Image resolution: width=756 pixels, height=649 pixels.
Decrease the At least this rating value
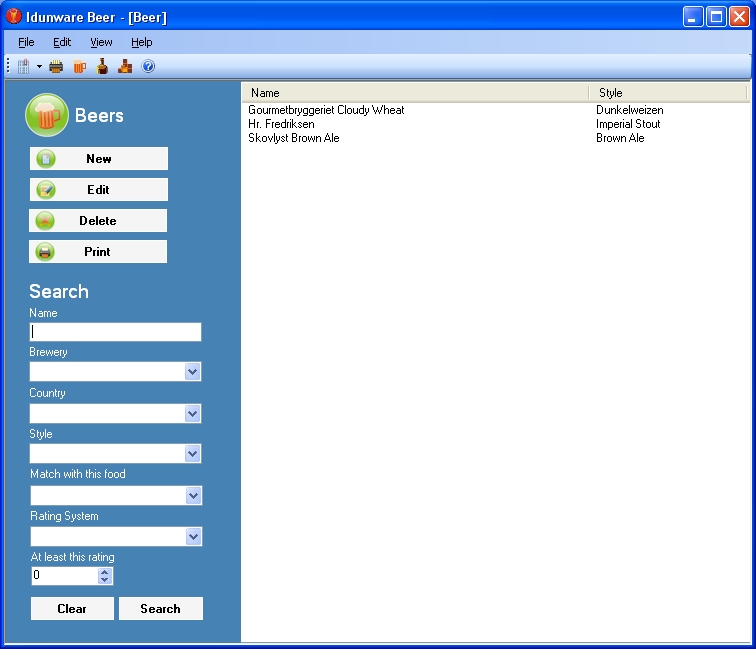point(105,580)
